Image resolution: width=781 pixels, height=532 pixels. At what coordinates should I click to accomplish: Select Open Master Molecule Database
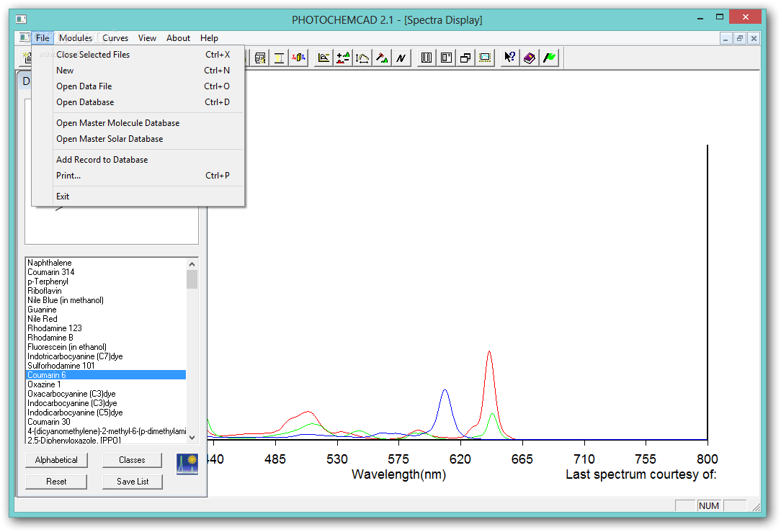138,123
